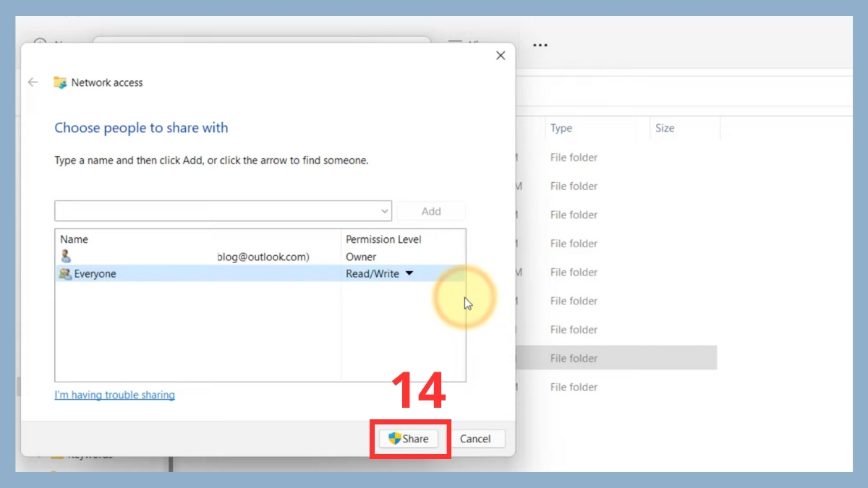Open the three-dot more menu in File Explorer
The image size is (868, 488).
tap(540, 45)
